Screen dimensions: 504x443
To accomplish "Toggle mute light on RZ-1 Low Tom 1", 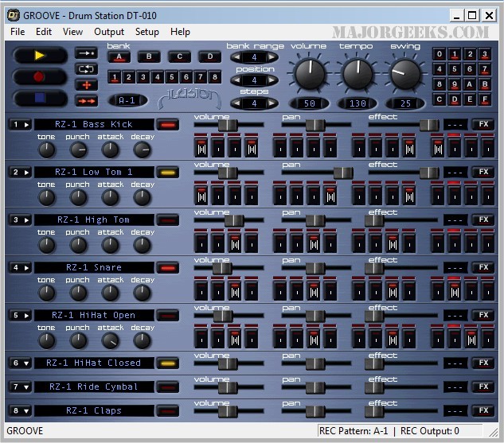I will (167, 173).
